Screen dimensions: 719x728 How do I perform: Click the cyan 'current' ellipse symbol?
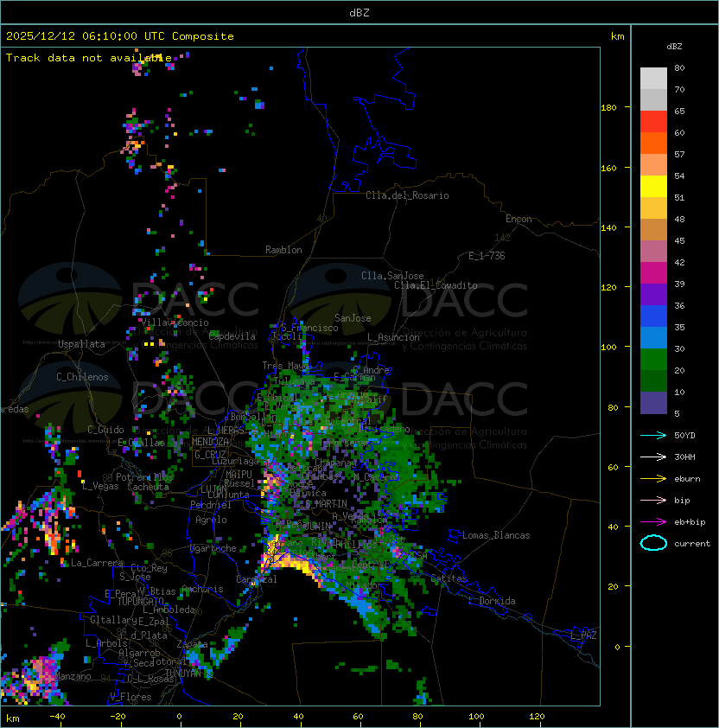(653, 543)
